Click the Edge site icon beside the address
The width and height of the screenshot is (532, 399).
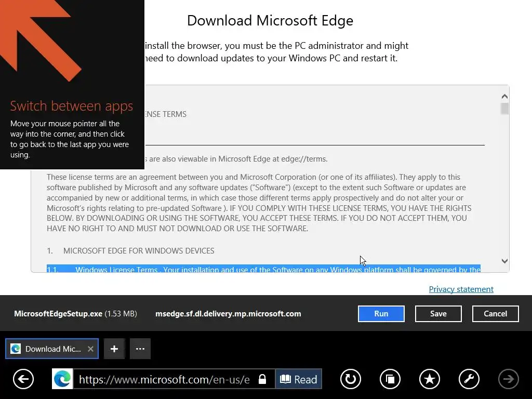[62, 379]
